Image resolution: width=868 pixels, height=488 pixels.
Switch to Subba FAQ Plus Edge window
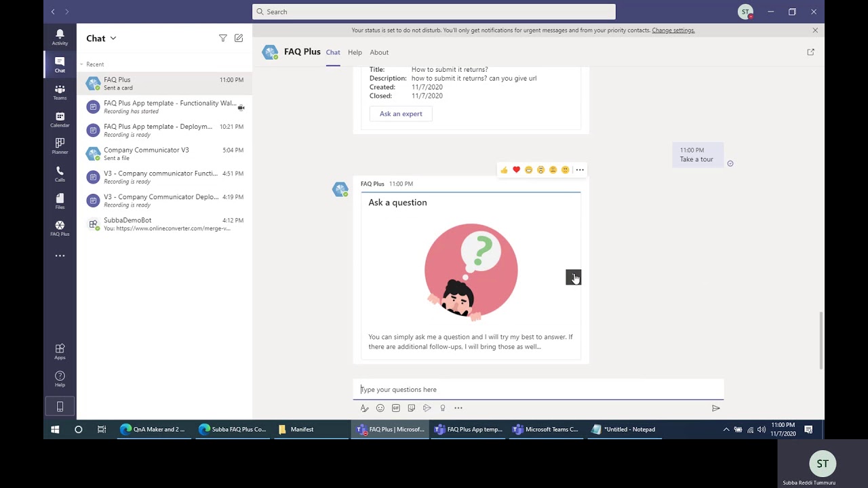tap(232, 429)
